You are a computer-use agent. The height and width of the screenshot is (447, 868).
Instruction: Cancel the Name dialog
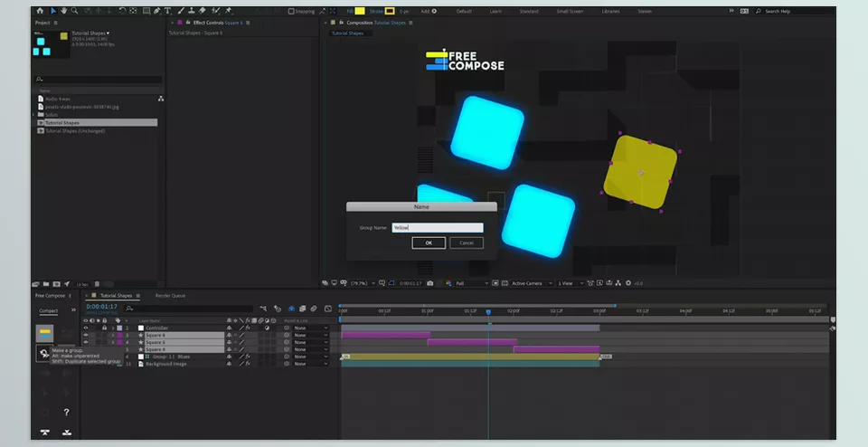[x=467, y=243]
